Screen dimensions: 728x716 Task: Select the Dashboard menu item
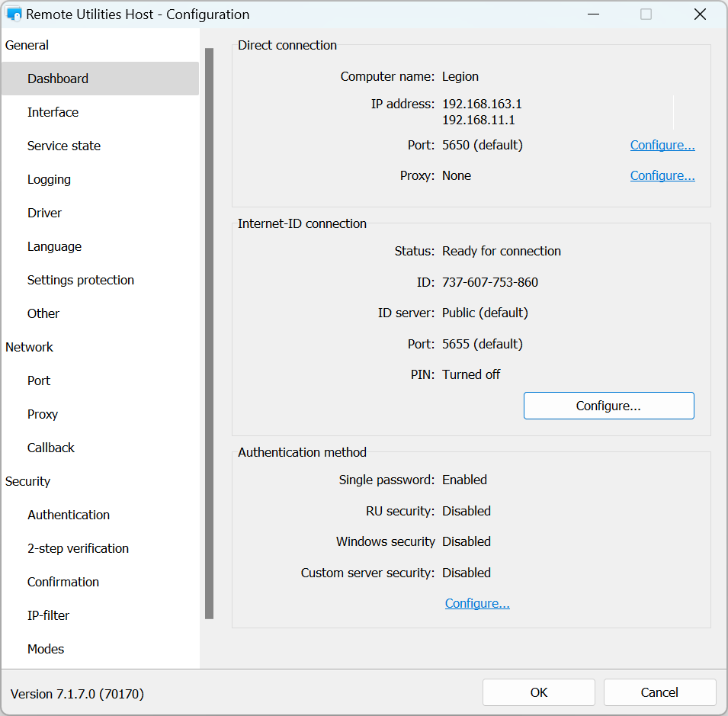click(x=58, y=79)
